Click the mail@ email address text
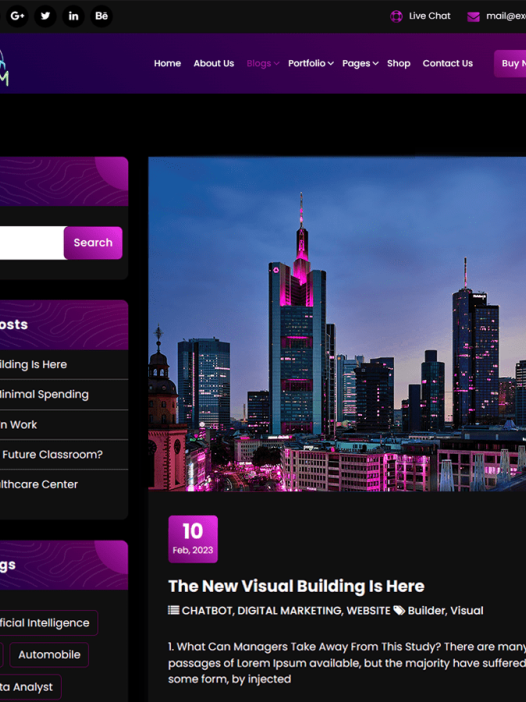Viewport: 526px width, 702px height. click(x=506, y=16)
